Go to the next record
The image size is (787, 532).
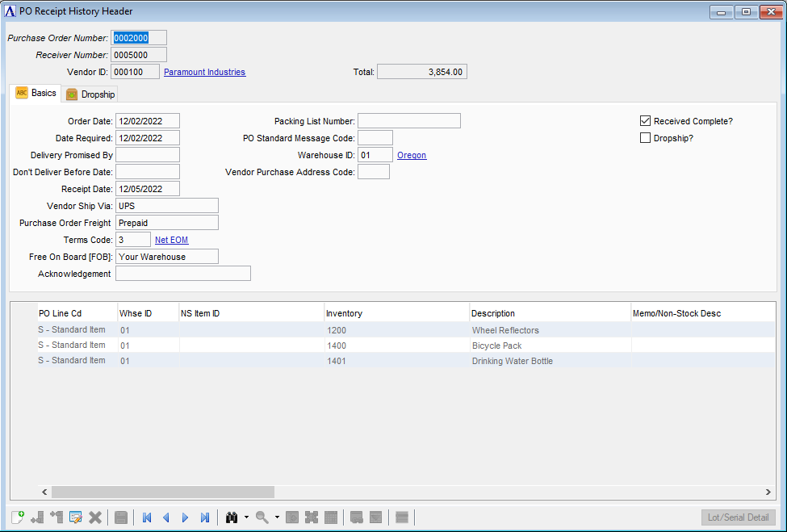click(186, 517)
